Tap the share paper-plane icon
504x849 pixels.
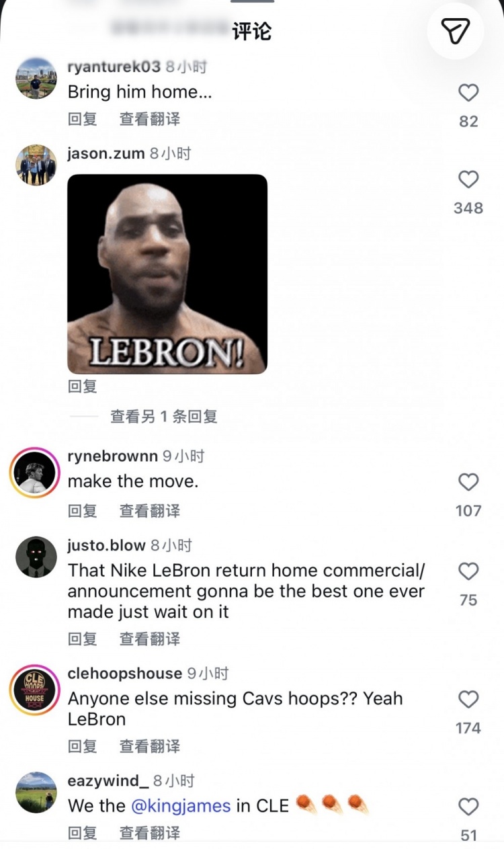[x=456, y=31]
